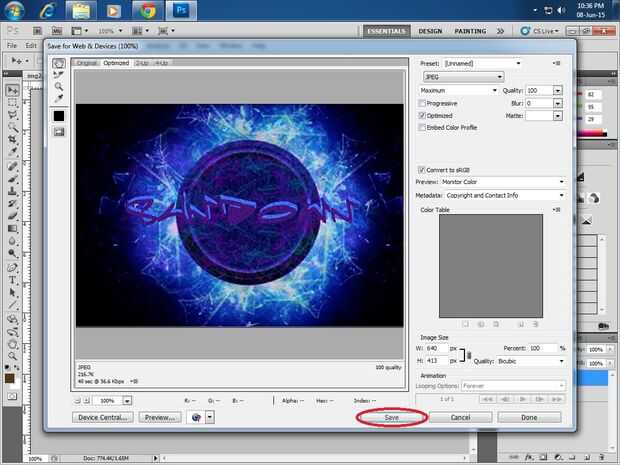Click the Preview button
Viewport: 620px width, 465px height.
coord(160,418)
